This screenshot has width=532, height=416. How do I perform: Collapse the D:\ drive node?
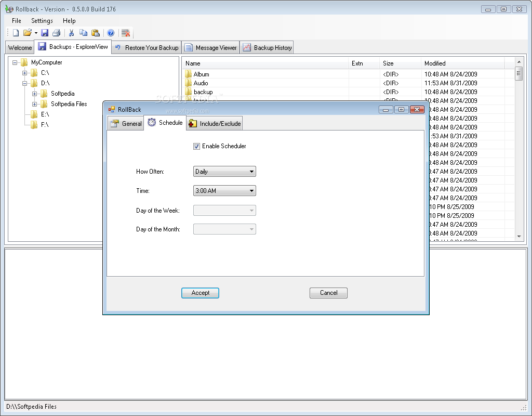[24, 83]
